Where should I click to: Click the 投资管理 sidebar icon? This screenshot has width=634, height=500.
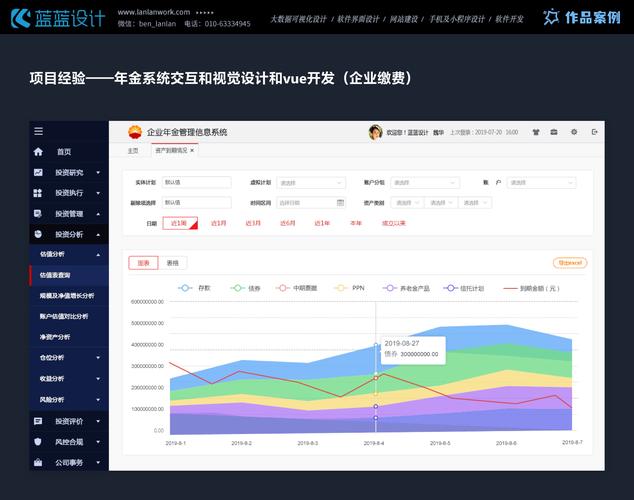[38, 214]
